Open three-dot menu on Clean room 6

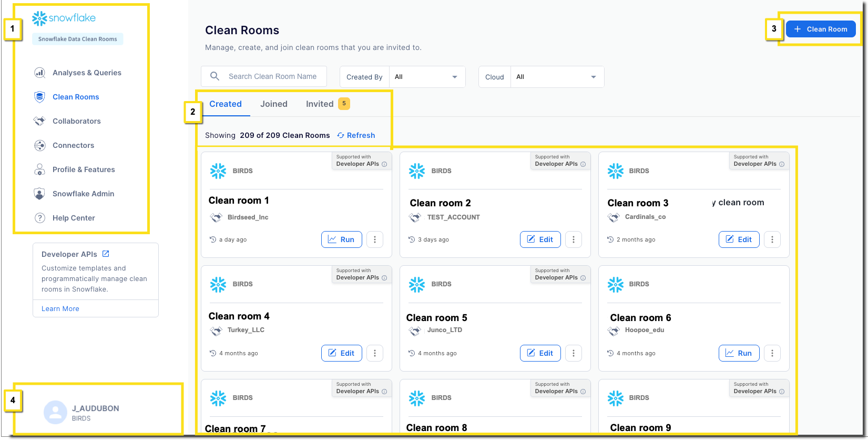(x=772, y=353)
